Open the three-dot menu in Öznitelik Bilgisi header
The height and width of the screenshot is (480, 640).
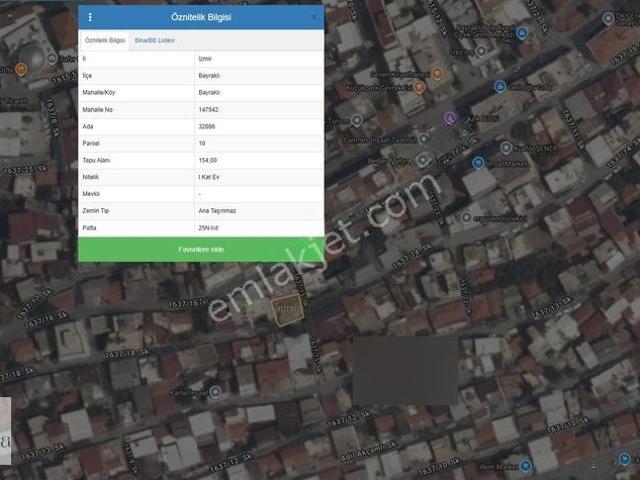[x=90, y=17]
